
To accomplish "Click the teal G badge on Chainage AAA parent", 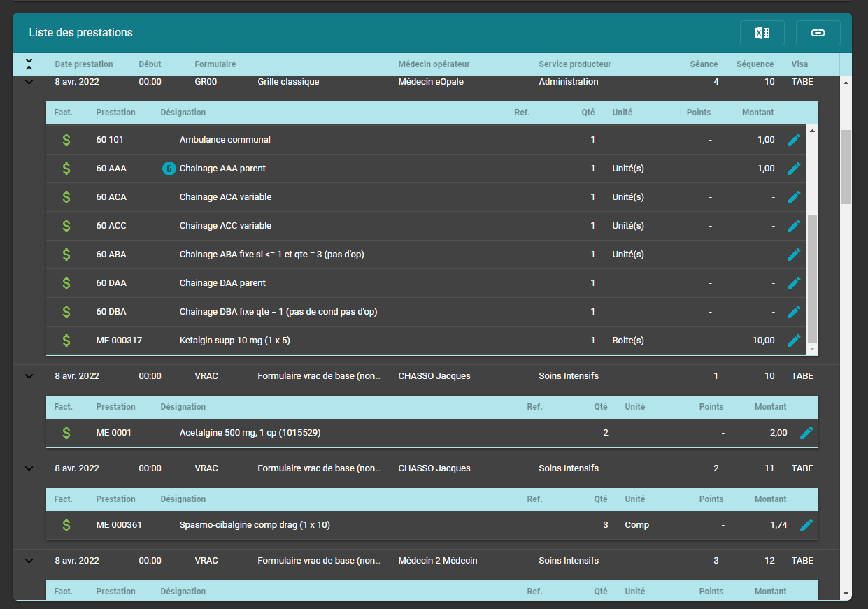I will (169, 168).
